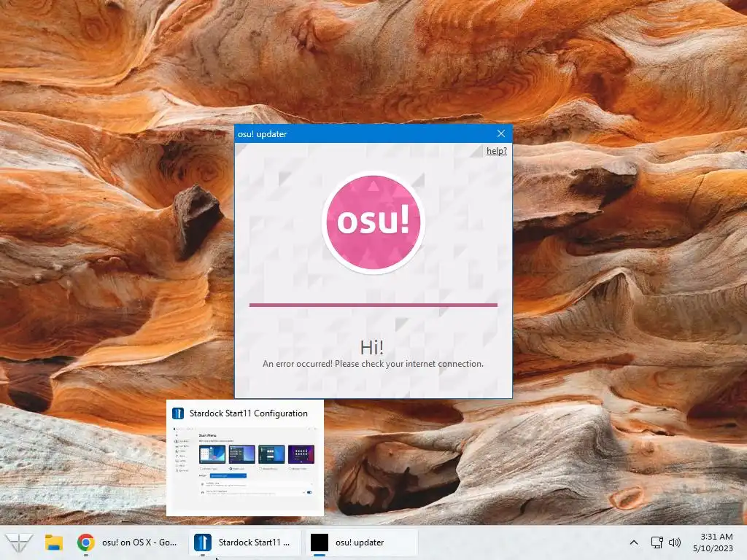Click the Hi! heading text
Image resolution: width=747 pixels, height=560 pixels.
point(371,347)
